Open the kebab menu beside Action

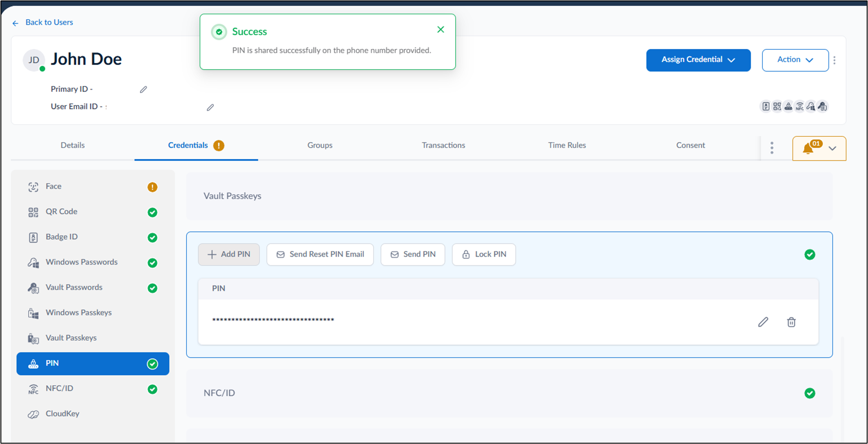(x=834, y=60)
